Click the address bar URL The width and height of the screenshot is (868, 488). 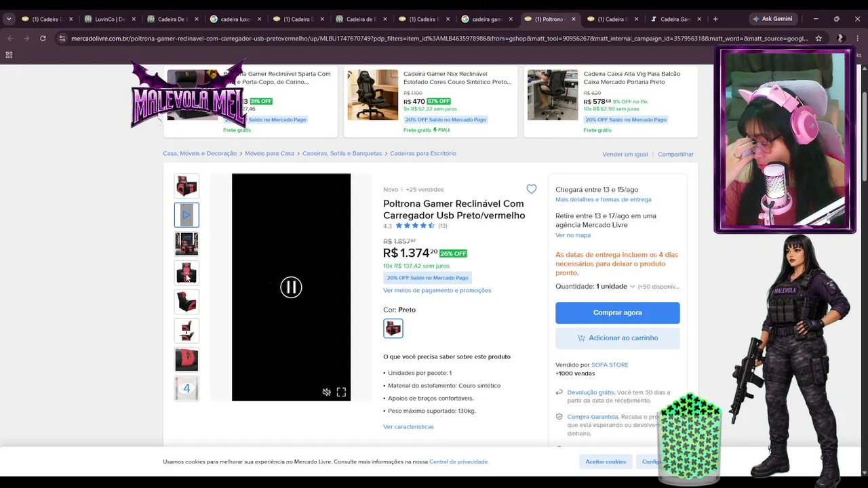tap(439, 39)
